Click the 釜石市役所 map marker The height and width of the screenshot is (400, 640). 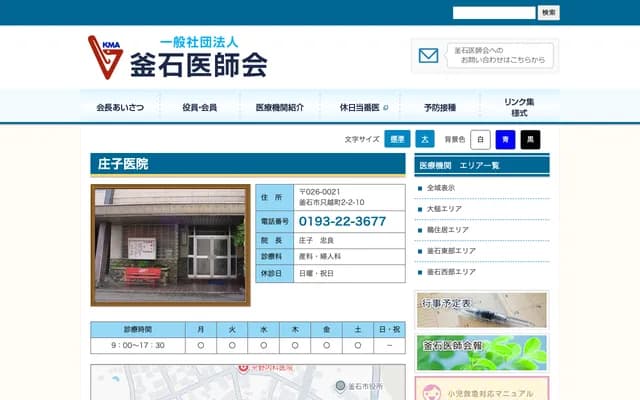[x=340, y=386]
